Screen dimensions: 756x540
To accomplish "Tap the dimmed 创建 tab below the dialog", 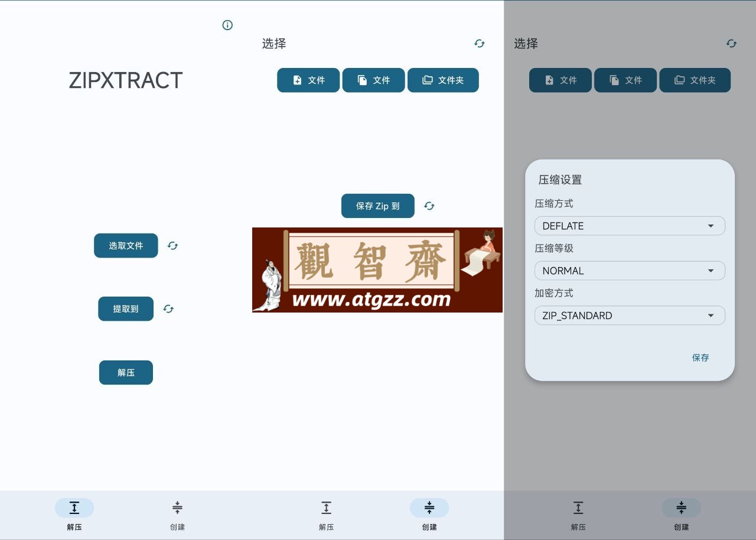I will point(681,515).
